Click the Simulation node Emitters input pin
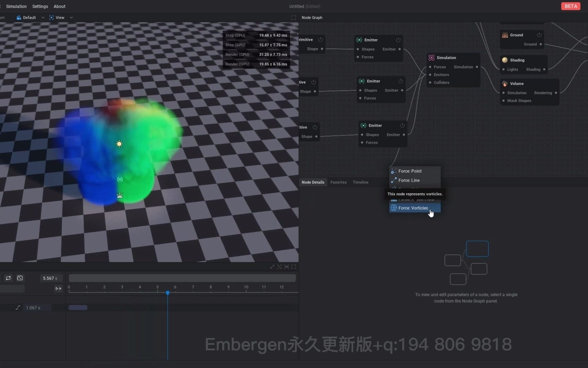 tap(430, 75)
